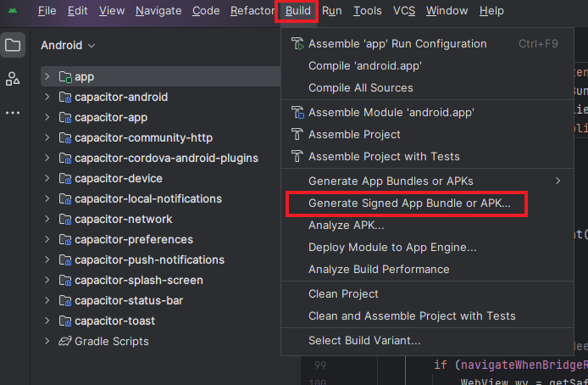Choose Clean Project from Build menu
The height and width of the screenshot is (385, 588).
click(343, 293)
